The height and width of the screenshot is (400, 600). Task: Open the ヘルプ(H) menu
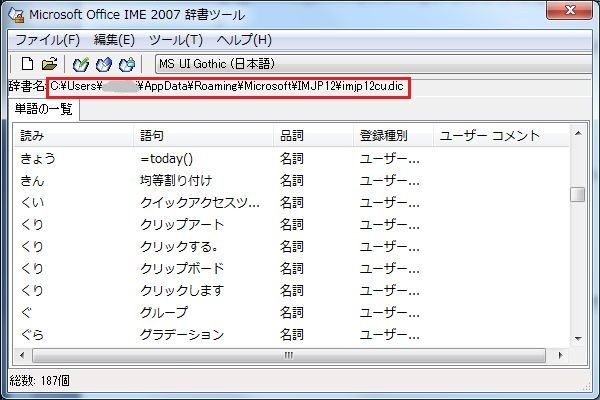(x=244, y=40)
